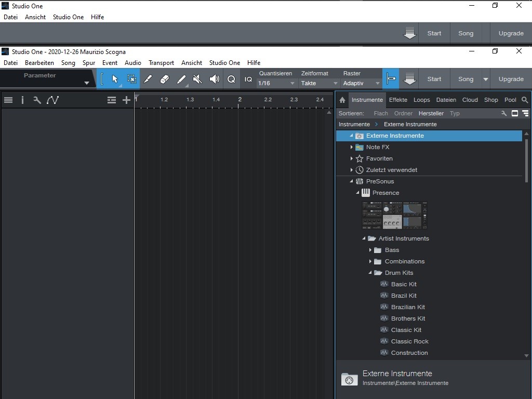This screenshot has height=399, width=532.
Task: Open the inspector via the i icon
Action: (22, 100)
